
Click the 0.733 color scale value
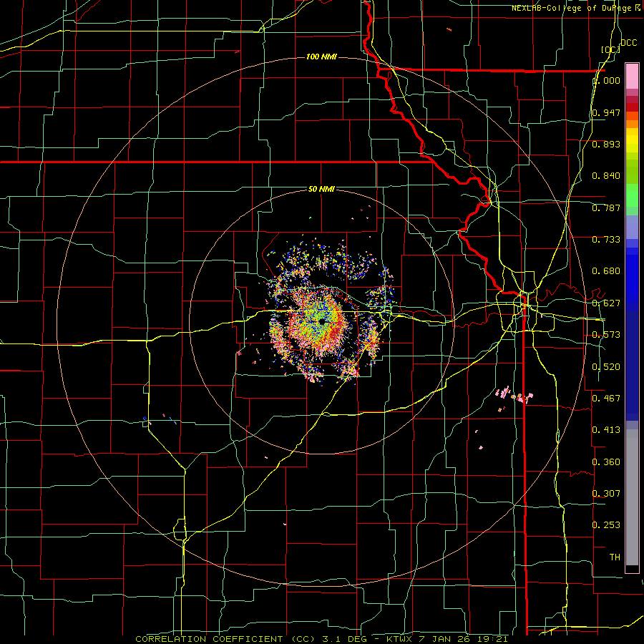tap(606, 240)
